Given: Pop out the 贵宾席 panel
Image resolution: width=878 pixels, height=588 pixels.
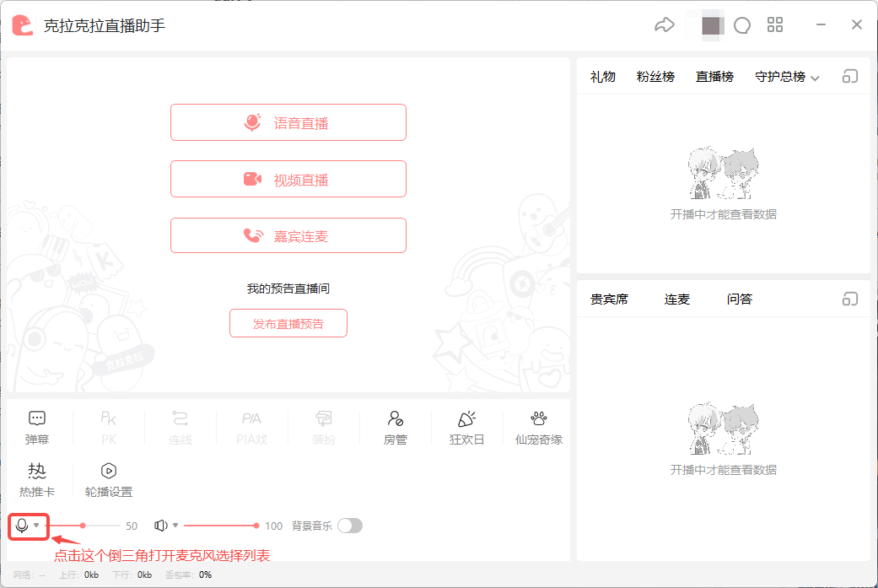Looking at the screenshot, I should click(x=850, y=299).
